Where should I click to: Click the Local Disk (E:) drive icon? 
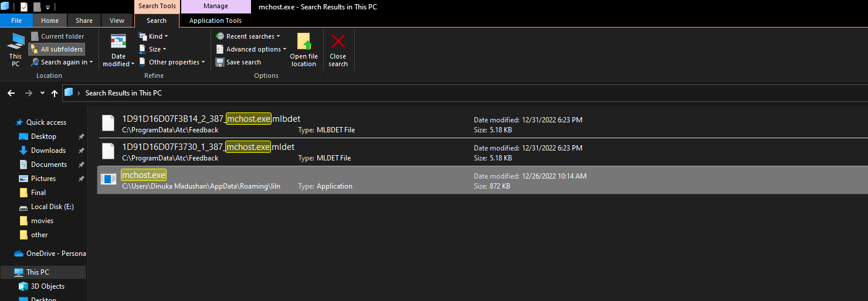(x=23, y=207)
